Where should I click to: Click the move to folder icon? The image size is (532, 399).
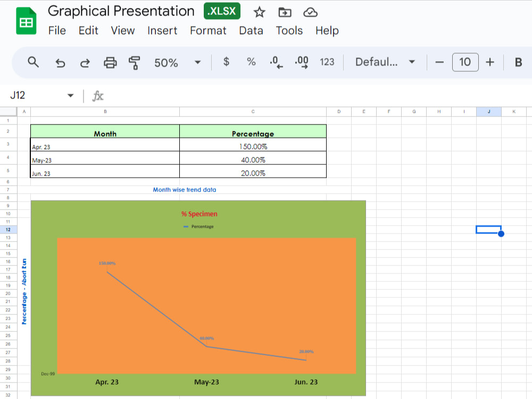tap(285, 12)
